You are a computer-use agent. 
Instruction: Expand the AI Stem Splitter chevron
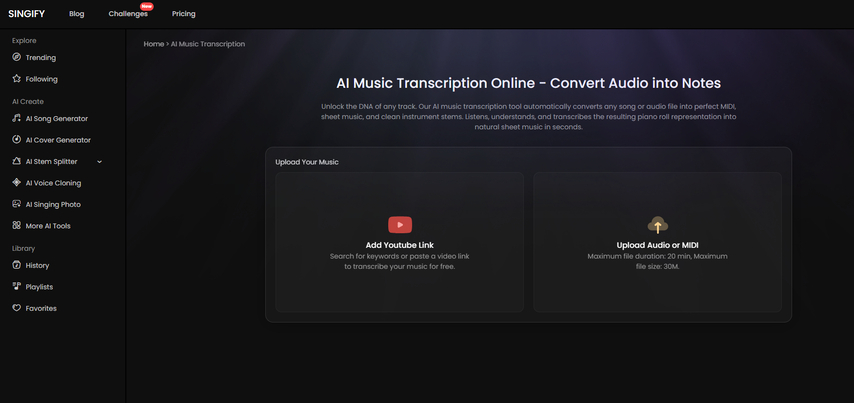100,162
